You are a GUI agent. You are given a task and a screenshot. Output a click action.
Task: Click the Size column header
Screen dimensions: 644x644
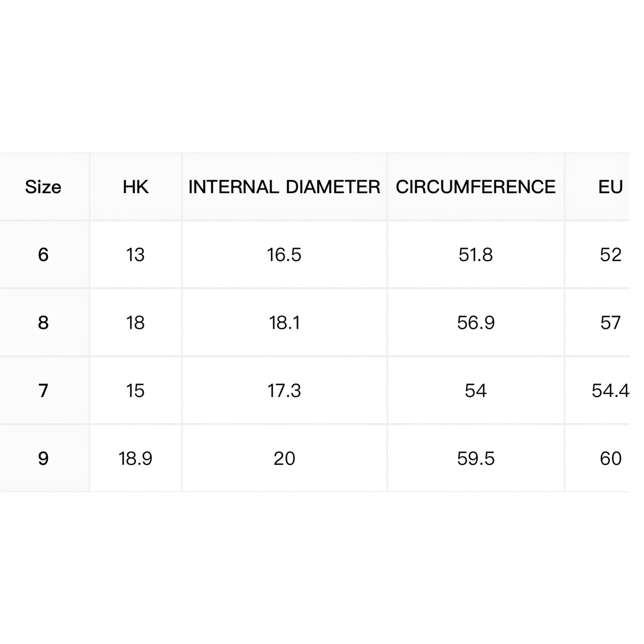click(x=43, y=187)
